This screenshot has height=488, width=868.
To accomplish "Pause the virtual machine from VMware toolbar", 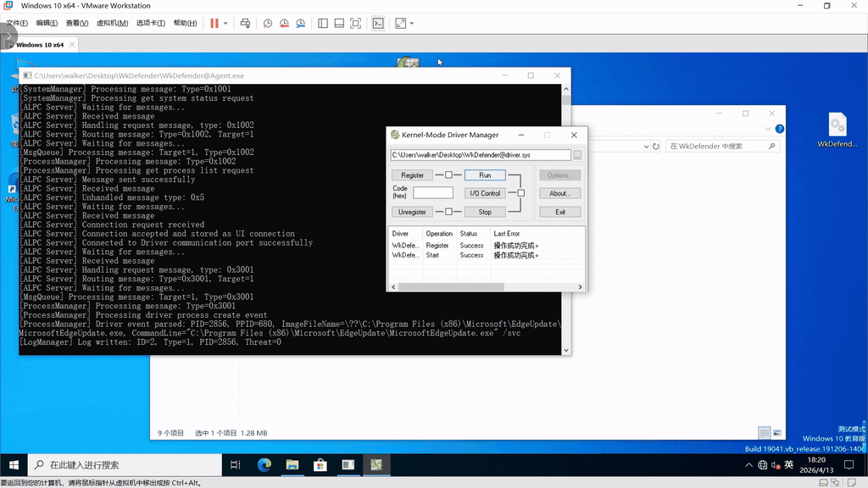I will [x=214, y=23].
